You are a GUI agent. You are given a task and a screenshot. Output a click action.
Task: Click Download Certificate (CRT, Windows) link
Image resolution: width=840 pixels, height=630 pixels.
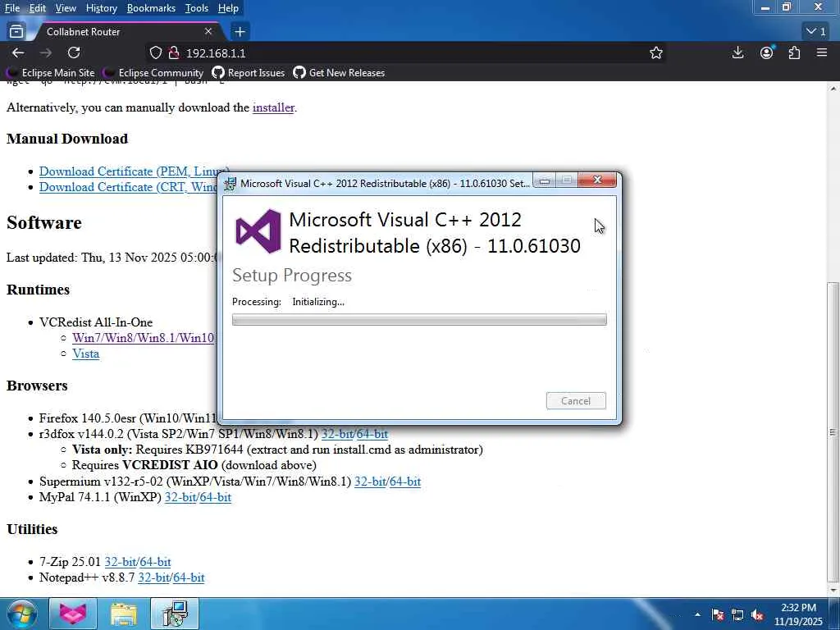(129, 187)
